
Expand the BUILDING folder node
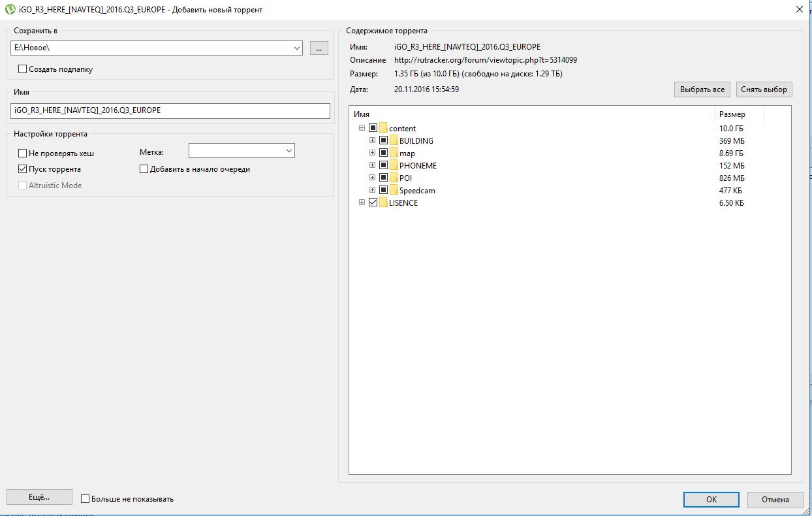click(x=372, y=140)
